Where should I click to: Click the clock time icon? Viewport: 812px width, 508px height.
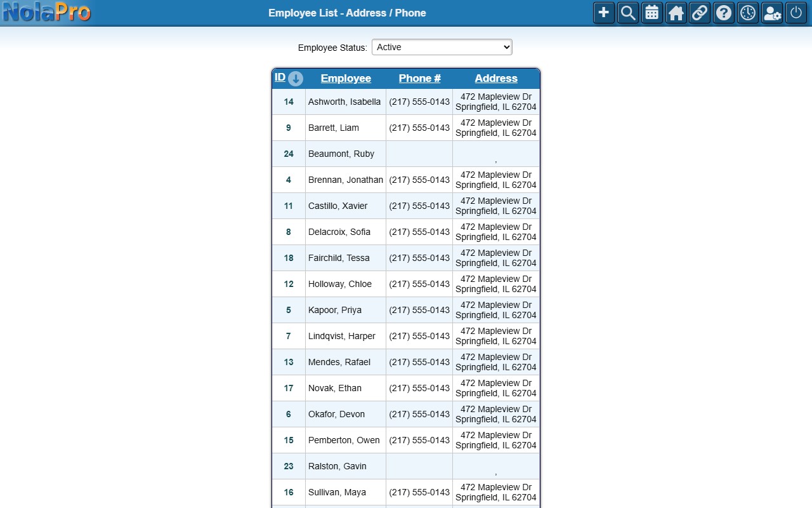748,13
